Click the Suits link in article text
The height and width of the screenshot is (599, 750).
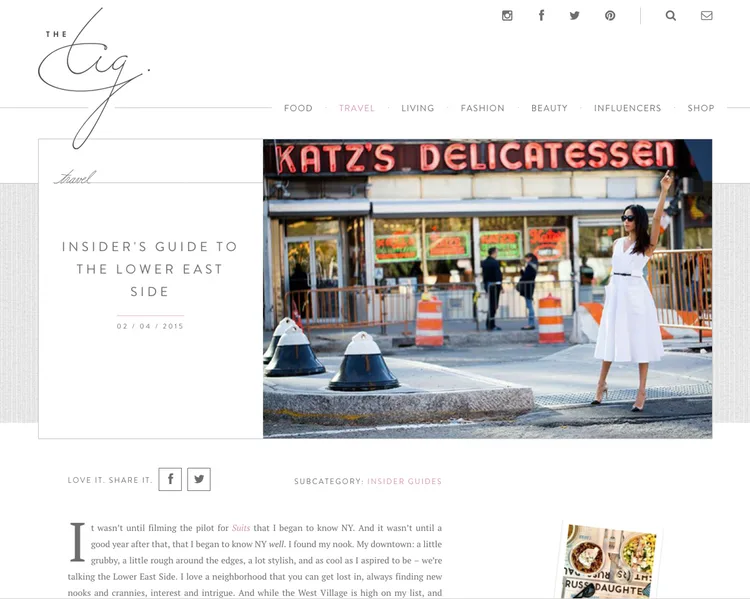click(241, 528)
